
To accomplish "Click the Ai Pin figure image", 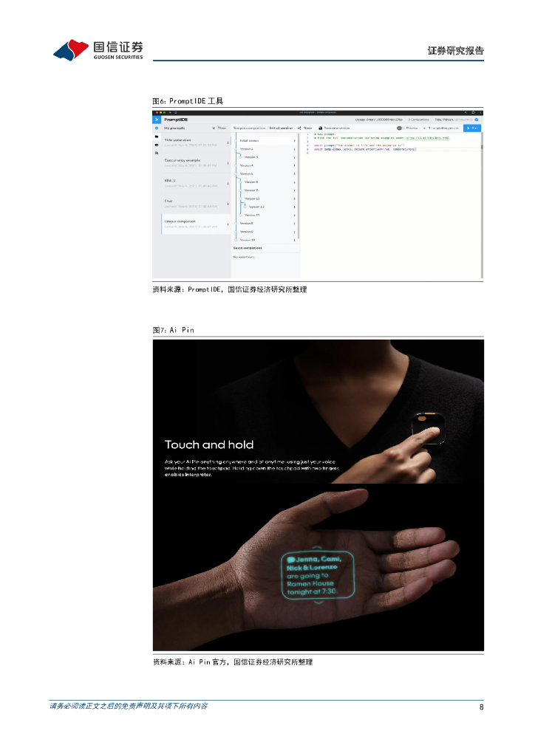I will point(318,495).
